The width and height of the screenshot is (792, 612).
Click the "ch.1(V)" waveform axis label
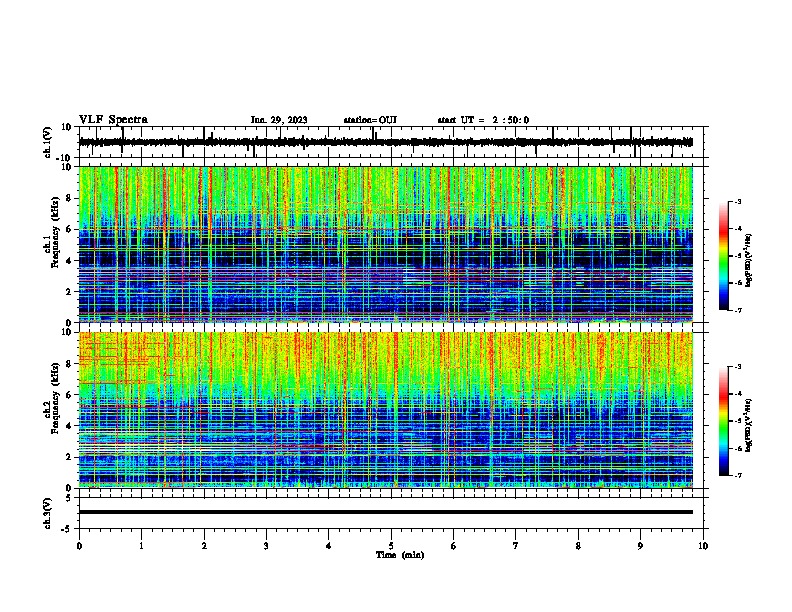coord(48,142)
